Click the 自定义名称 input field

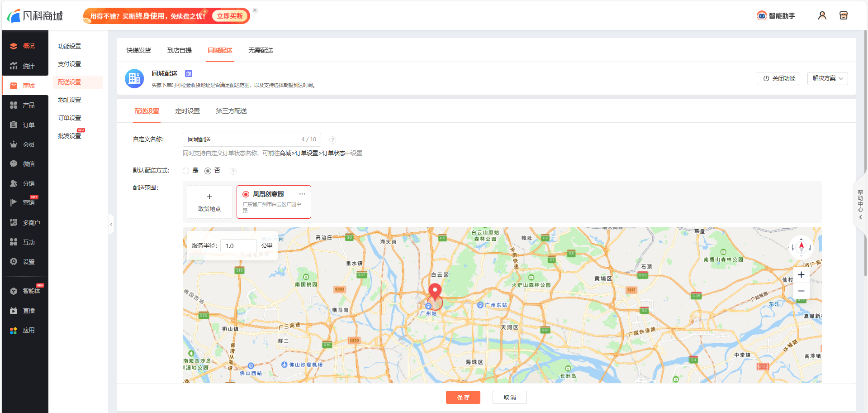click(x=252, y=139)
